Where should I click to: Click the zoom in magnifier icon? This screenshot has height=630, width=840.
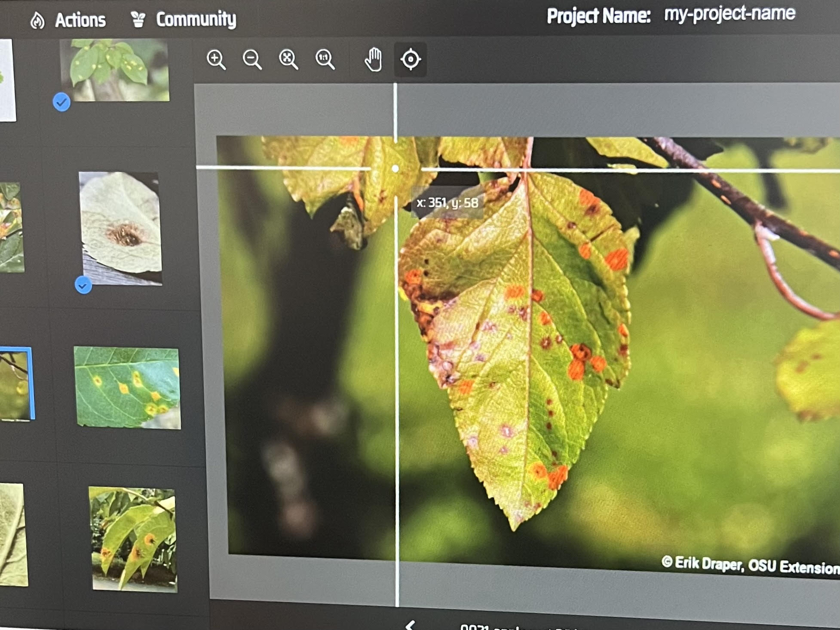[216, 59]
